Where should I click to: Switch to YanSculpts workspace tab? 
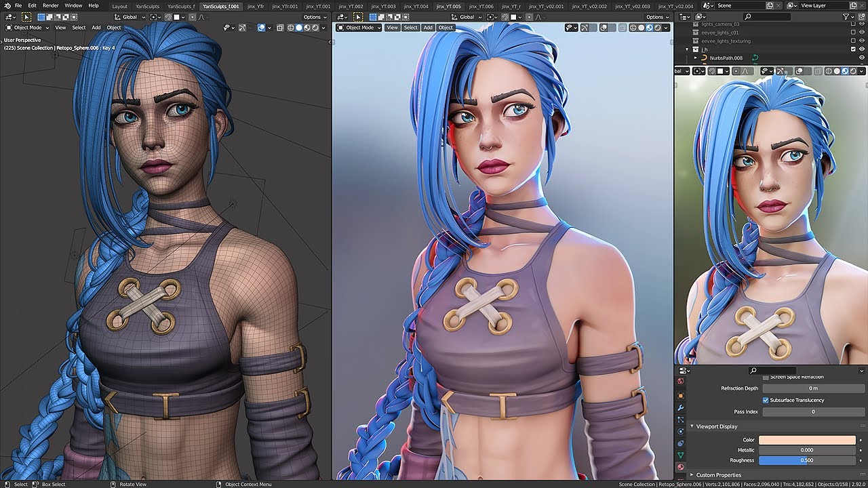tap(147, 6)
